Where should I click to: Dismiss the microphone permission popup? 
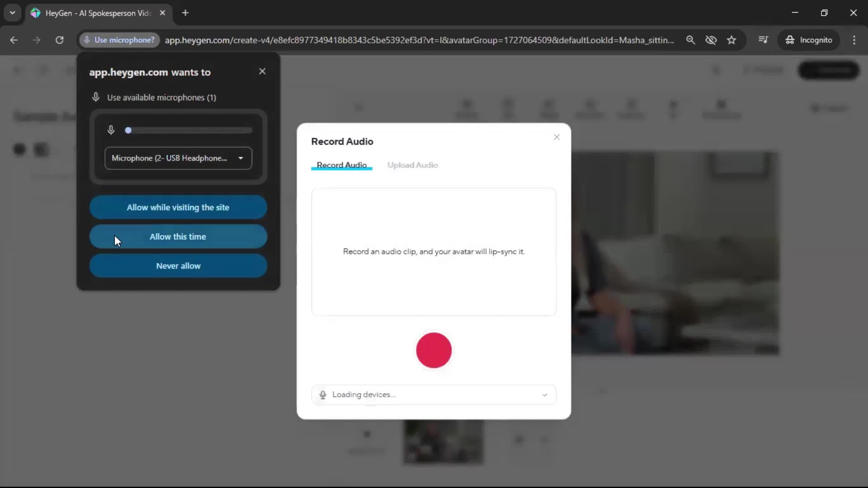pyautogui.click(x=262, y=71)
